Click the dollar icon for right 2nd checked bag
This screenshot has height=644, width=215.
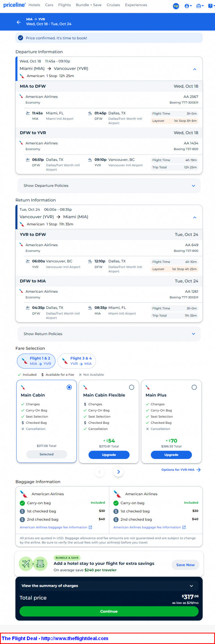click(116, 520)
